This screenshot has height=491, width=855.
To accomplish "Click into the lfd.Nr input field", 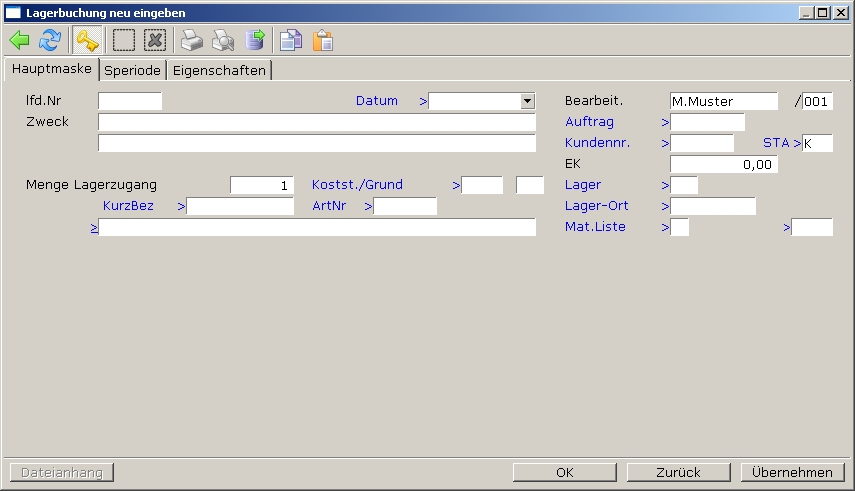I will pyautogui.click(x=130, y=101).
